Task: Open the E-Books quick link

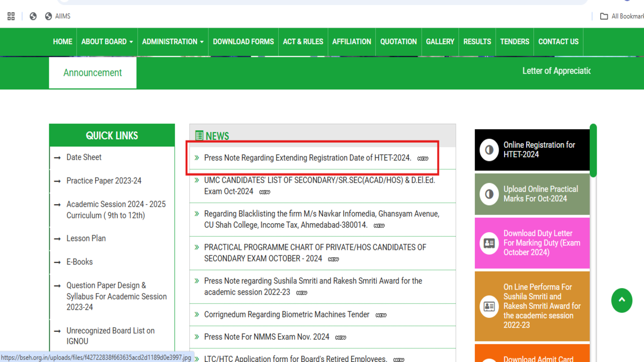Action: point(79,262)
